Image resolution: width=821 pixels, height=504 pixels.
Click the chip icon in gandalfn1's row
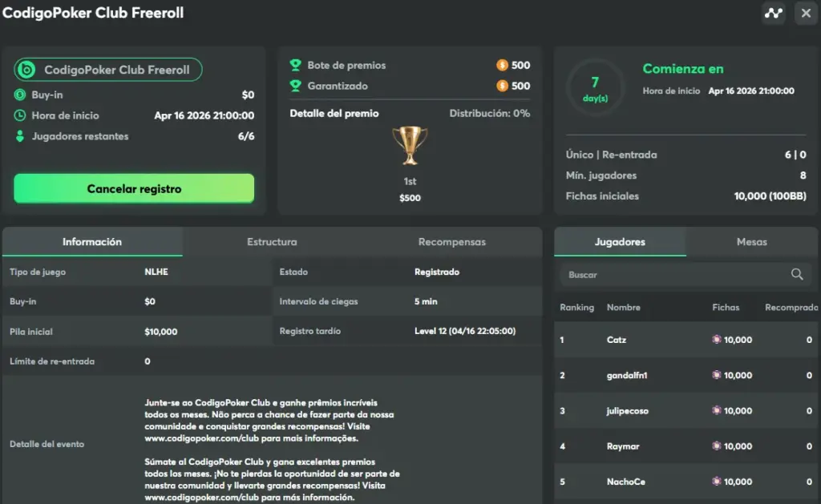(x=716, y=375)
